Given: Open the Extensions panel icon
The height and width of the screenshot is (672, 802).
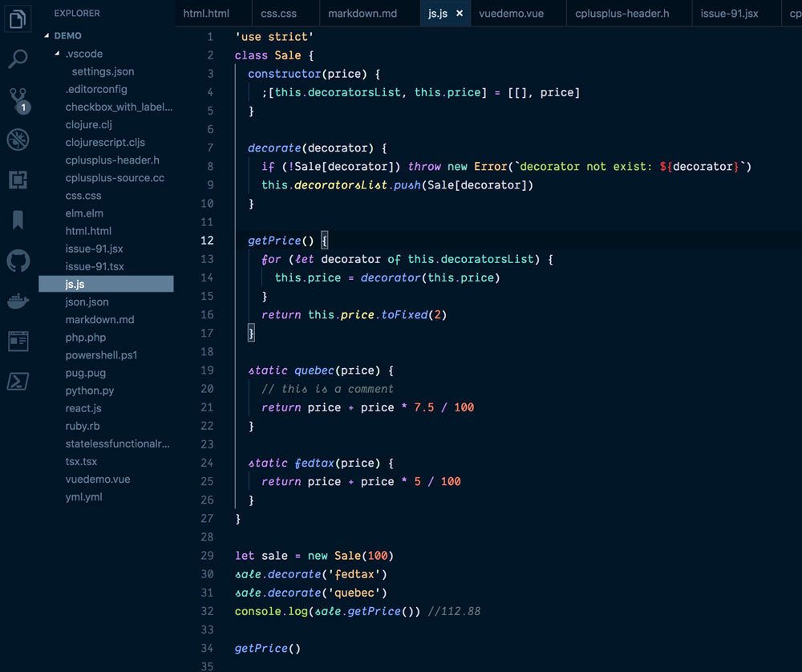Looking at the screenshot, I should [x=18, y=179].
